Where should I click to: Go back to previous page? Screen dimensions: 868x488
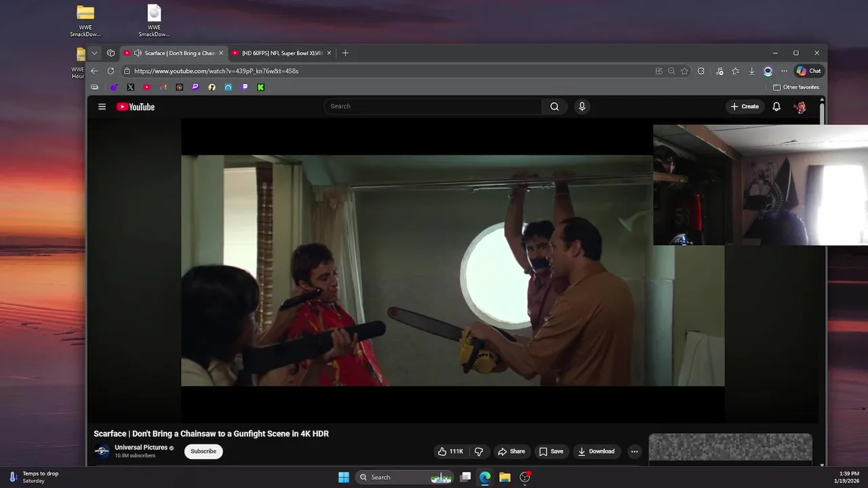pos(94,70)
